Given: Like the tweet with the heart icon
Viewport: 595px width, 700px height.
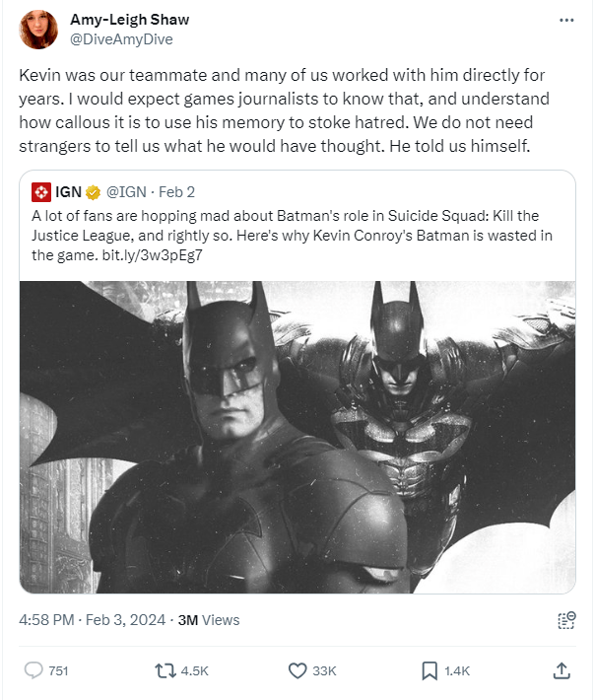Looking at the screenshot, I should pos(297,670).
